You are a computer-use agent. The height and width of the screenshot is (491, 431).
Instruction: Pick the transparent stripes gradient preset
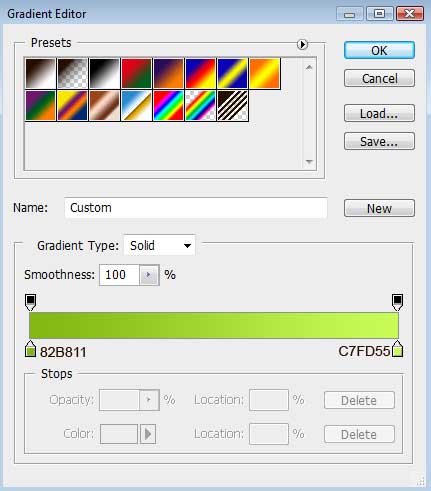click(233, 105)
